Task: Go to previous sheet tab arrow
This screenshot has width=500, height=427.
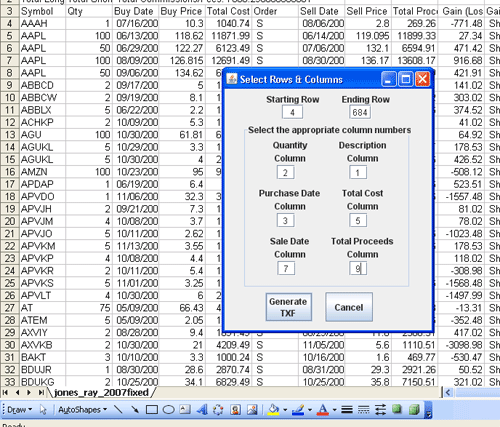Action: click(17, 392)
